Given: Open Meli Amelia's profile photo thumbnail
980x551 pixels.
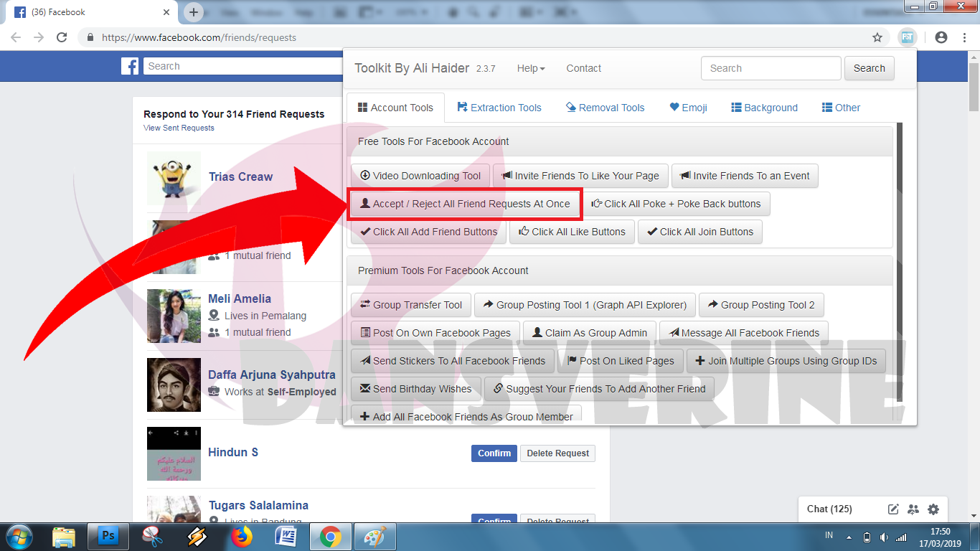Looking at the screenshot, I should (174, 316).
